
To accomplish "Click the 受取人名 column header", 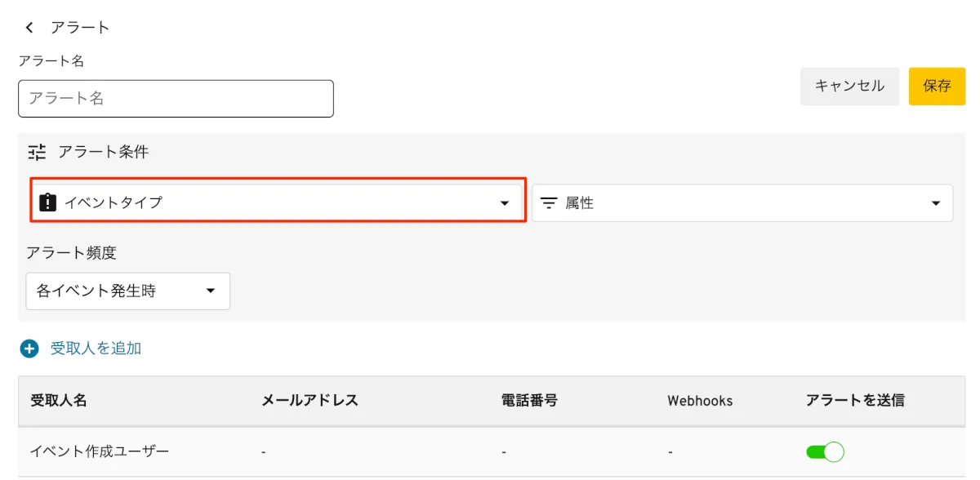I will coord(59,401).
